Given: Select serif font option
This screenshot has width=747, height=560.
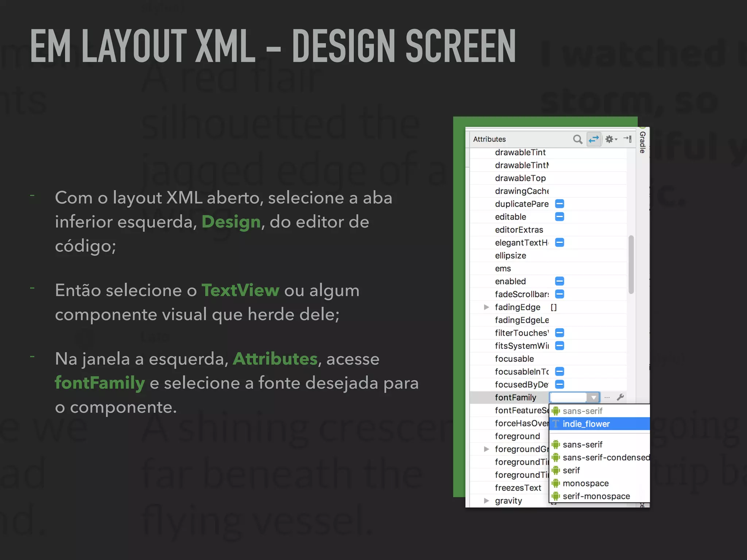Looking at the screenshot, I should tap(600, 470).
